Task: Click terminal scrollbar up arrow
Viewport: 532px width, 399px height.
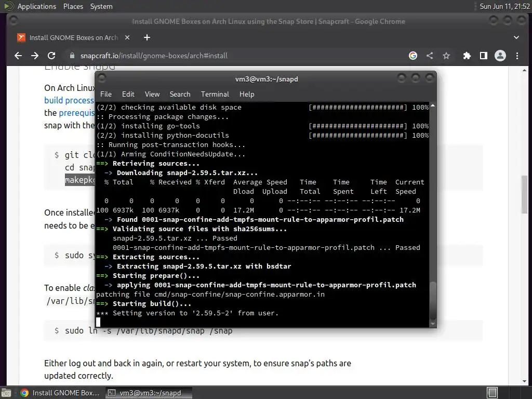Action: 433,106
